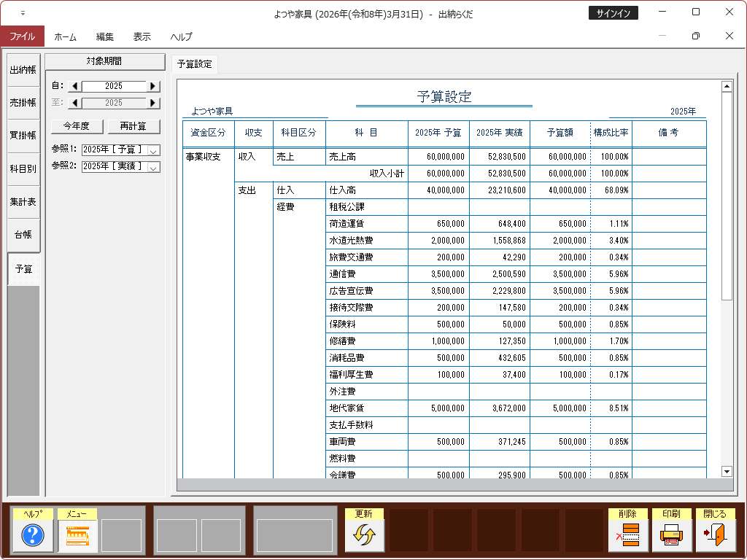The image size is (747, 560).
Task: Decrease the start year with left arrow
Action: 75,86
